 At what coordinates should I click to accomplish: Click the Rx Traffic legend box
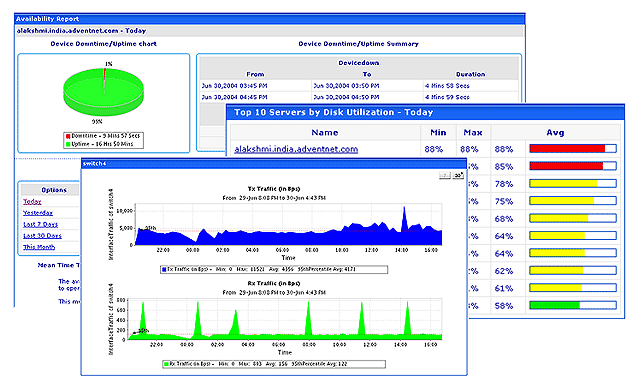click(274, 364)
